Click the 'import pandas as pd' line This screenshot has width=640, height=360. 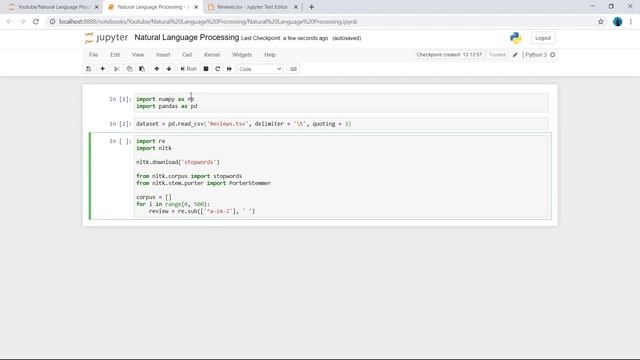tap(167, 106)
